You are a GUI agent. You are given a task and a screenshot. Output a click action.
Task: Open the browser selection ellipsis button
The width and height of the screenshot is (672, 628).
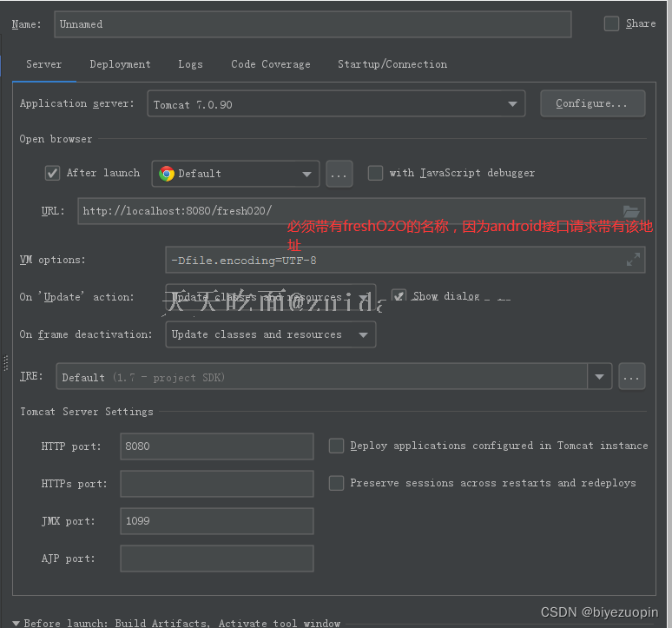[x=339, y=174]
